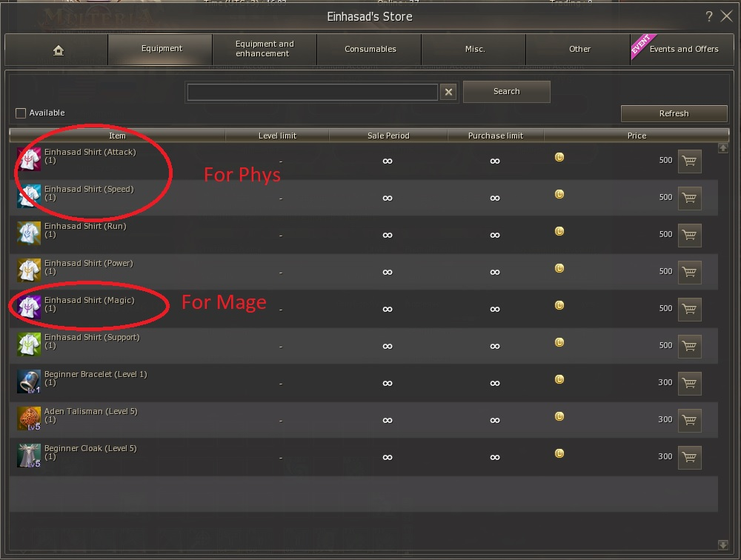Select the Beginner Cloak (Level 5) item icon
This screenshot has width=741, height=560.
tap(29, 456)
